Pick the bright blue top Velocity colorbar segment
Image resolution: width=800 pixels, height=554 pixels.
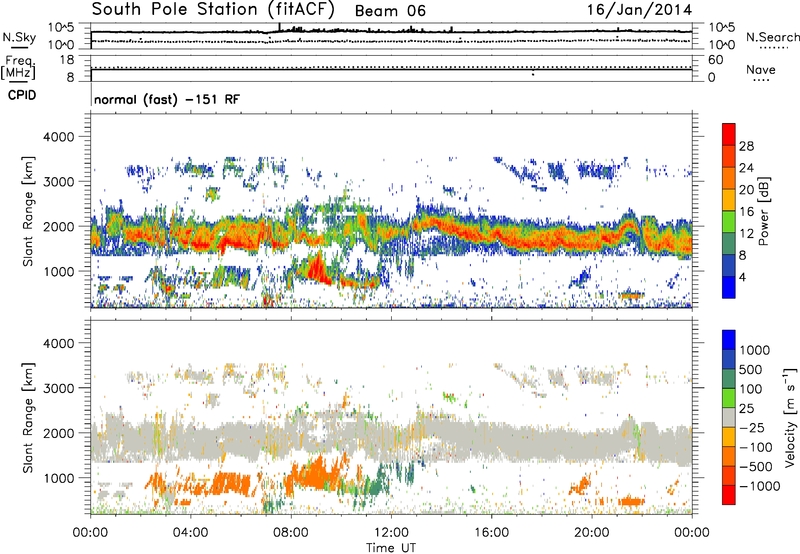click(x=729, y=340)
